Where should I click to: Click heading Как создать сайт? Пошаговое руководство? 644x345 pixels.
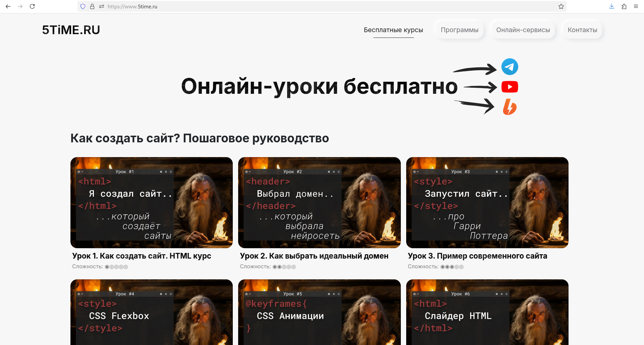(x=200, y=138)
